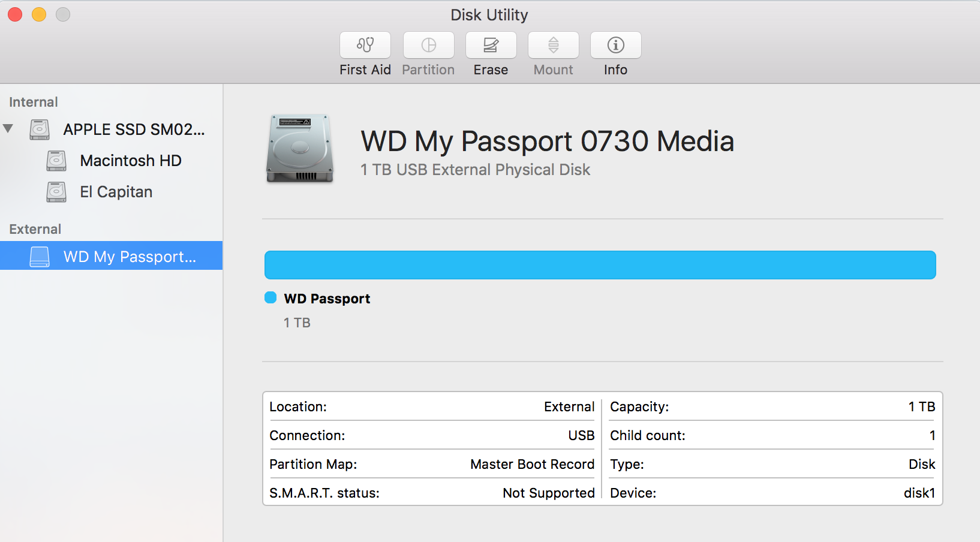
Task: Click the Child count value 1
Action: [x=932, y=435]
